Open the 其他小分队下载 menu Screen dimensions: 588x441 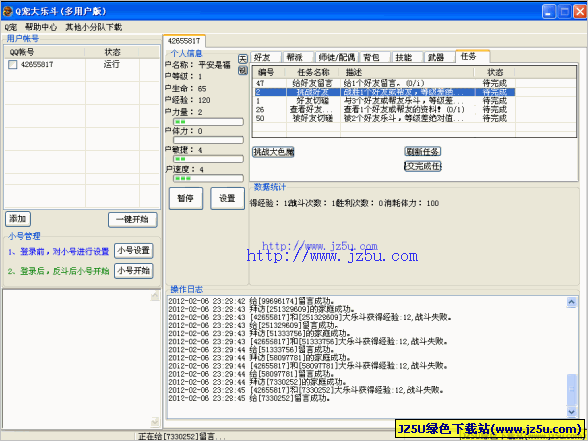pos(93,27)
